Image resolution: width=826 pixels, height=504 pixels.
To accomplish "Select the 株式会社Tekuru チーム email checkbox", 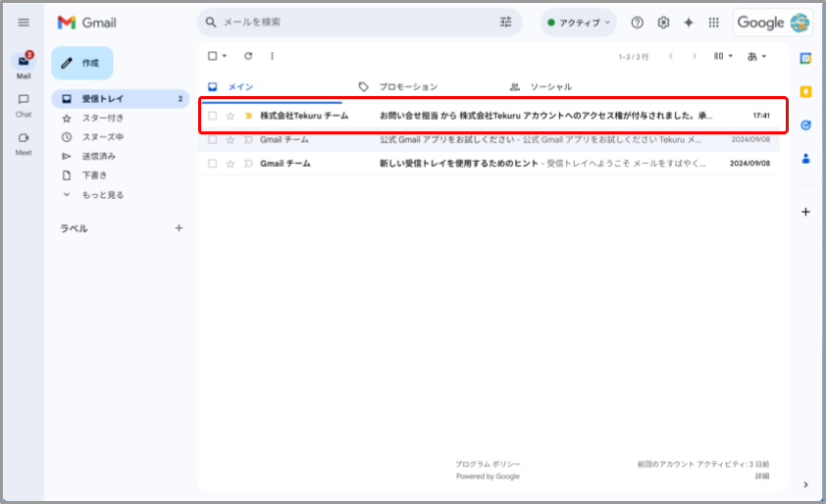I will tap(212, 116).
